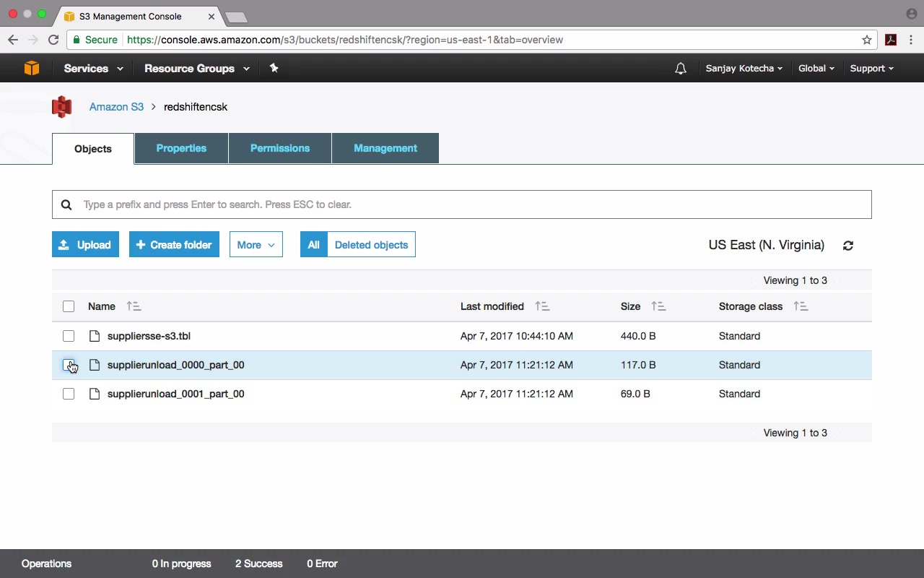Click the magnifier icon in search box
924x578 pixels.
pyautogui.click(x=66, y=204)
